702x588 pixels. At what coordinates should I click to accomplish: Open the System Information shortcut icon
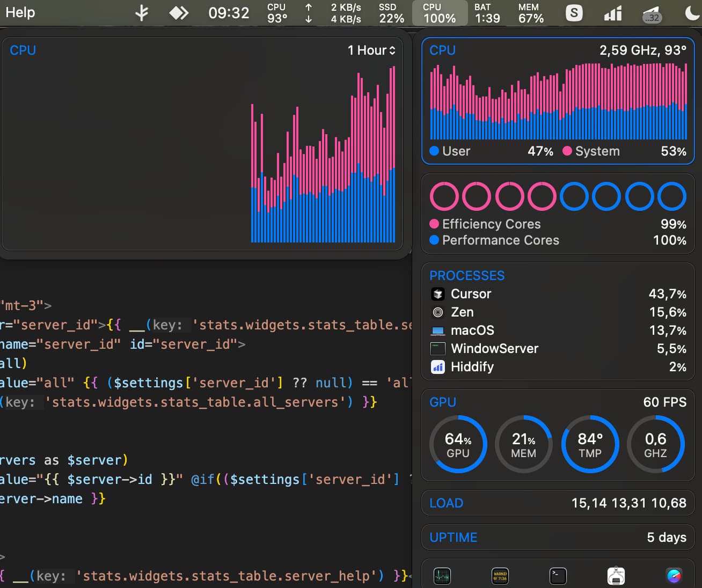point(616,576)
